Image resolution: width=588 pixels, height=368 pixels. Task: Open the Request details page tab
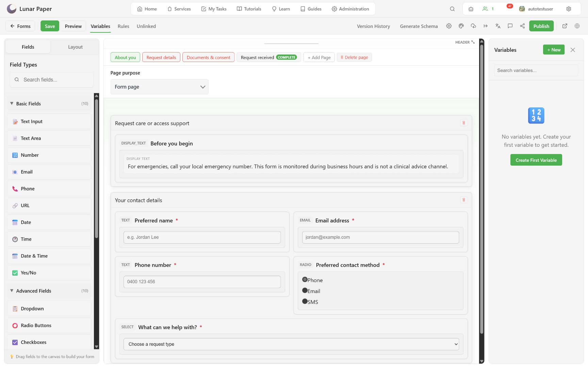tap(161, 57)
